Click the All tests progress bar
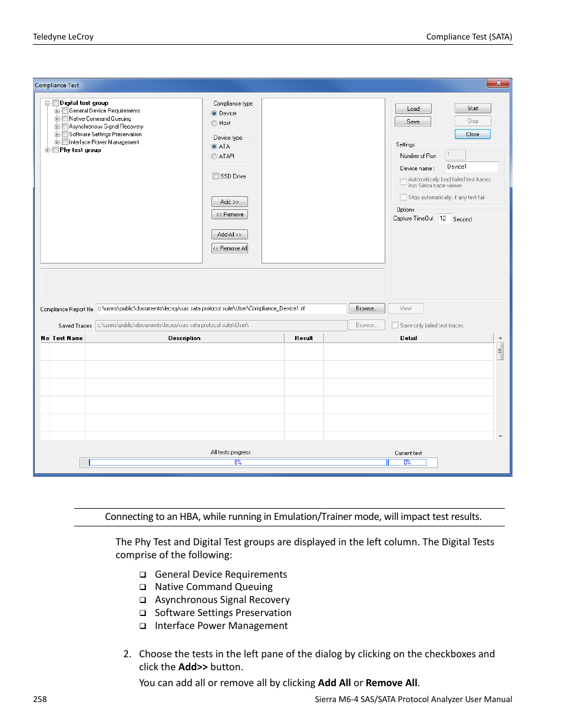 [238, 463]
